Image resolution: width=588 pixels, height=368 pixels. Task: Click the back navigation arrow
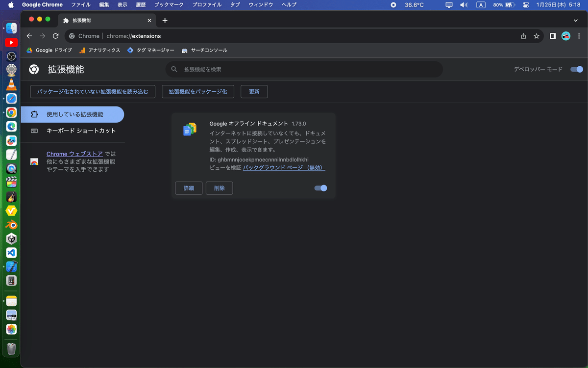click(x=29, y=36)
